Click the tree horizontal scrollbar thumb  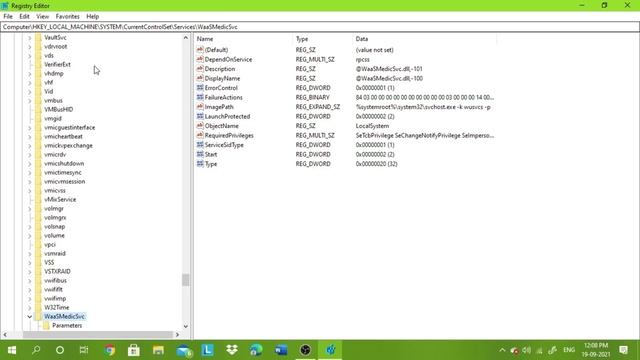click(98, 335)
